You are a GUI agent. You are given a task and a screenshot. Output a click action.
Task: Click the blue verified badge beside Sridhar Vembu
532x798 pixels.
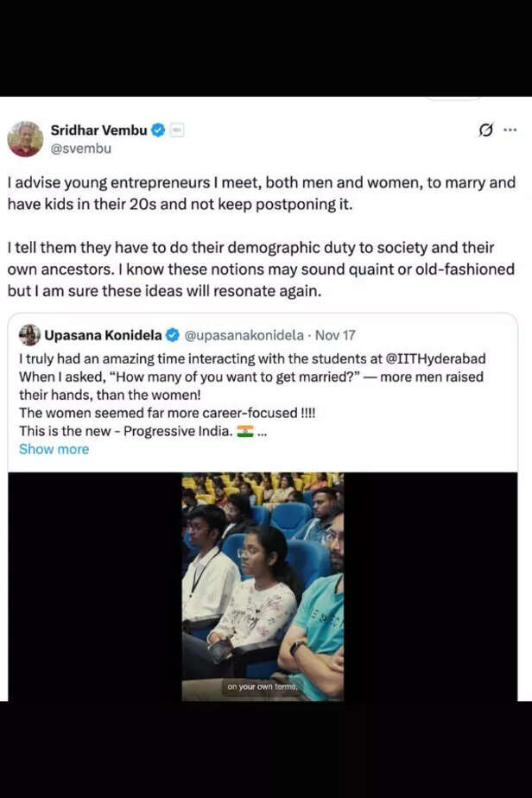pos(157,130)
